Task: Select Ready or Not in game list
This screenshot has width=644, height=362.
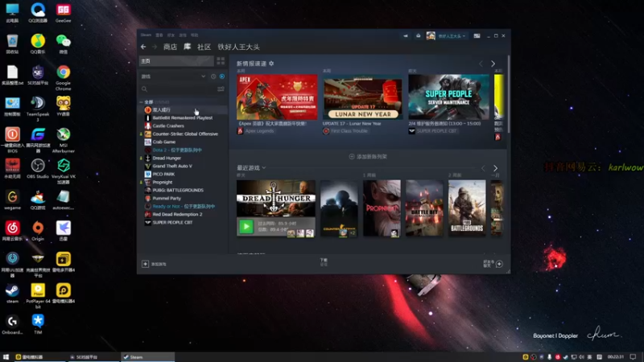Action: [183, 206]
